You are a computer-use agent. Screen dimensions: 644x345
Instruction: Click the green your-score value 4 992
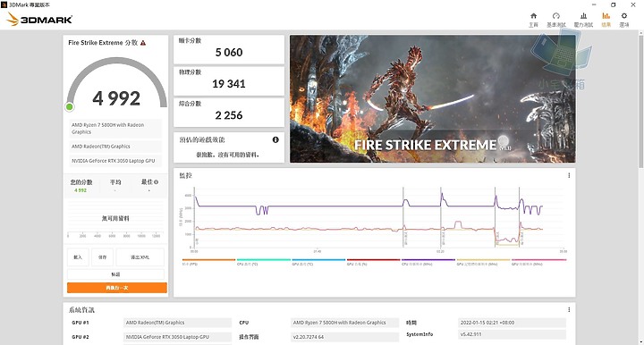point(80,190)
